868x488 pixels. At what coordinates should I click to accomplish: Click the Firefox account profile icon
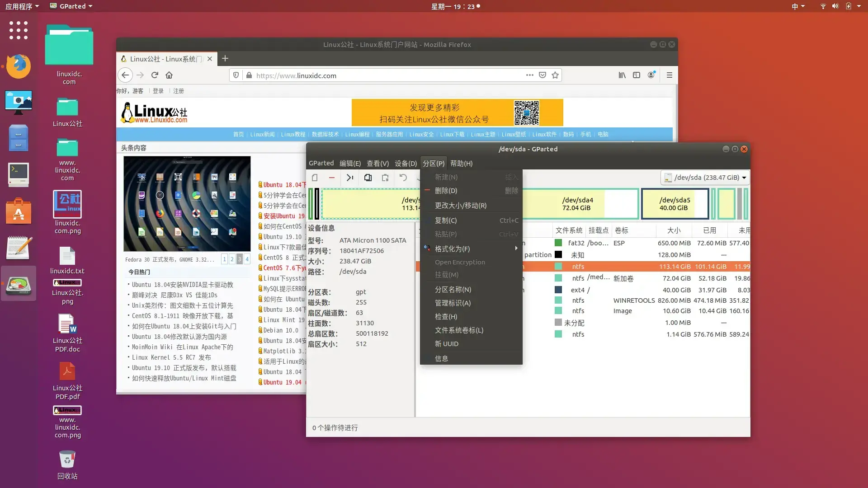tap(652, 75)
